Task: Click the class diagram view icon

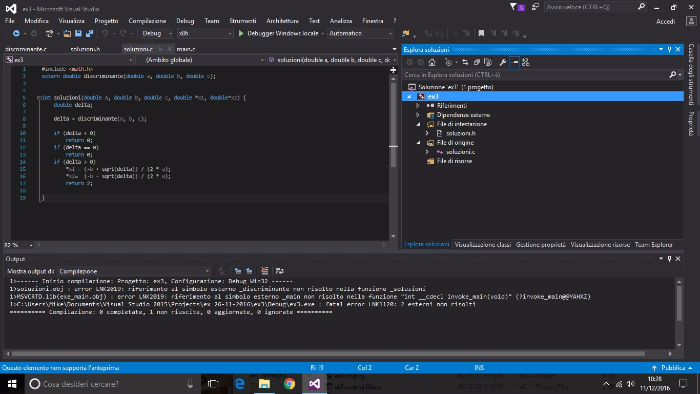Action: point(525,62)
